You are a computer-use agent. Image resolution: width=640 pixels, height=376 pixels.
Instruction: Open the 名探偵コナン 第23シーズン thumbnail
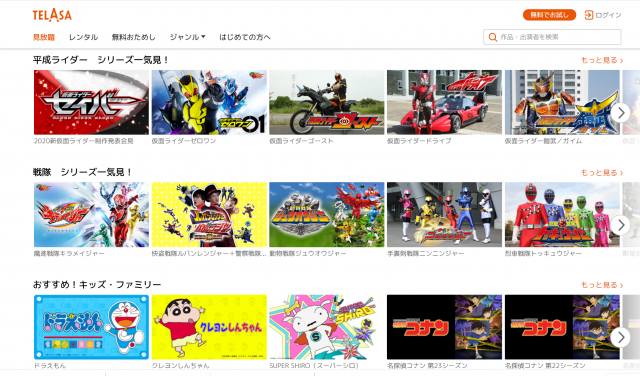pyautogui.click(x=444, y=327)
